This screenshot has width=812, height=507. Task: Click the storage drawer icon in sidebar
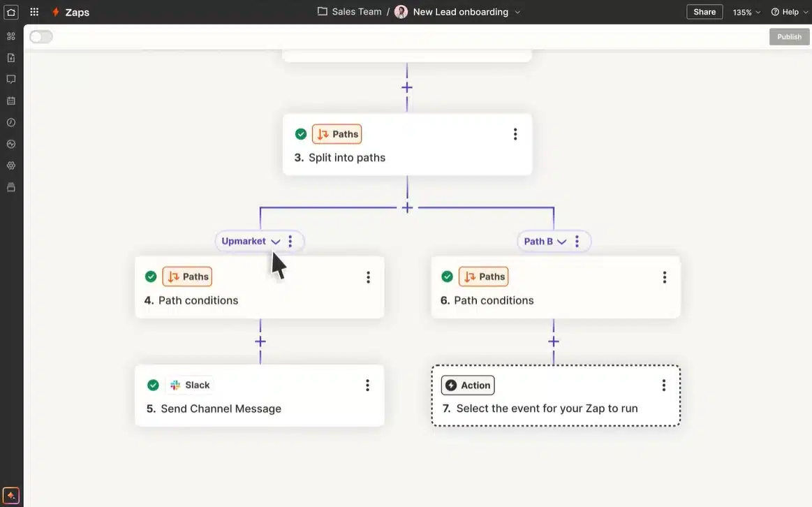(x=10, y=186)
